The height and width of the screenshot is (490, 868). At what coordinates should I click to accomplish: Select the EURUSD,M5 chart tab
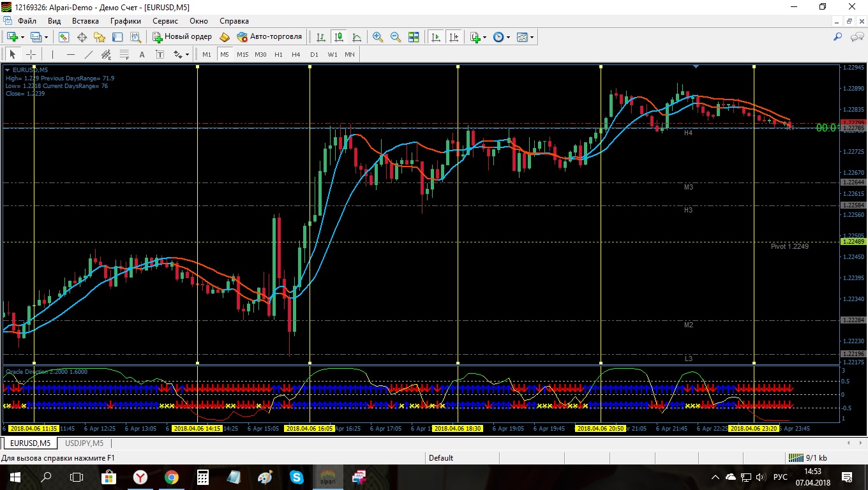30,443
